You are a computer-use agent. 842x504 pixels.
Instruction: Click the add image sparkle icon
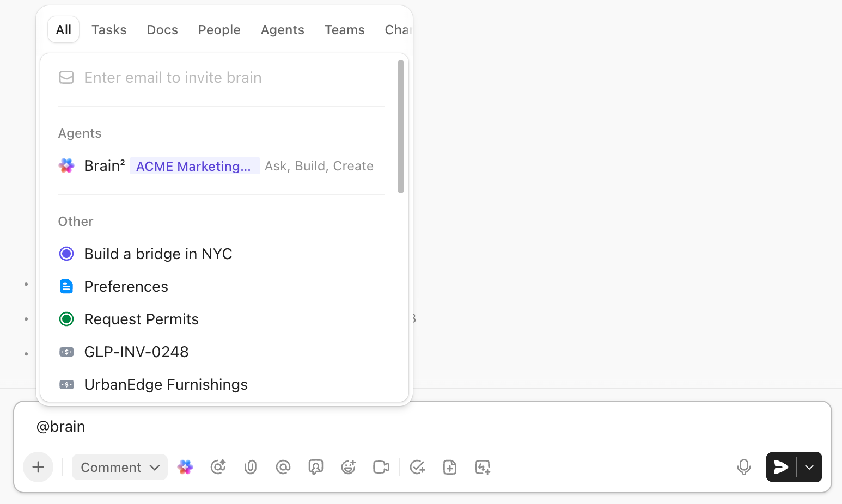click(x=483, y=467)
